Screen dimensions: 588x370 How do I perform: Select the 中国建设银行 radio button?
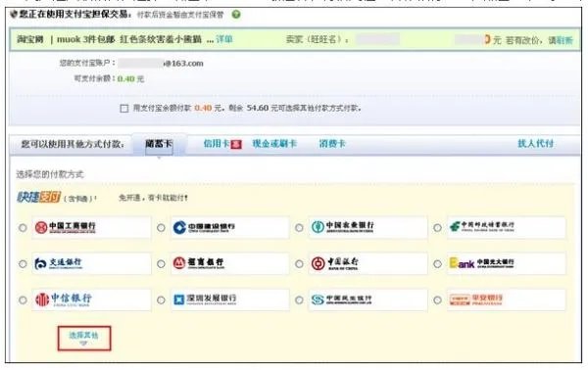161,227
